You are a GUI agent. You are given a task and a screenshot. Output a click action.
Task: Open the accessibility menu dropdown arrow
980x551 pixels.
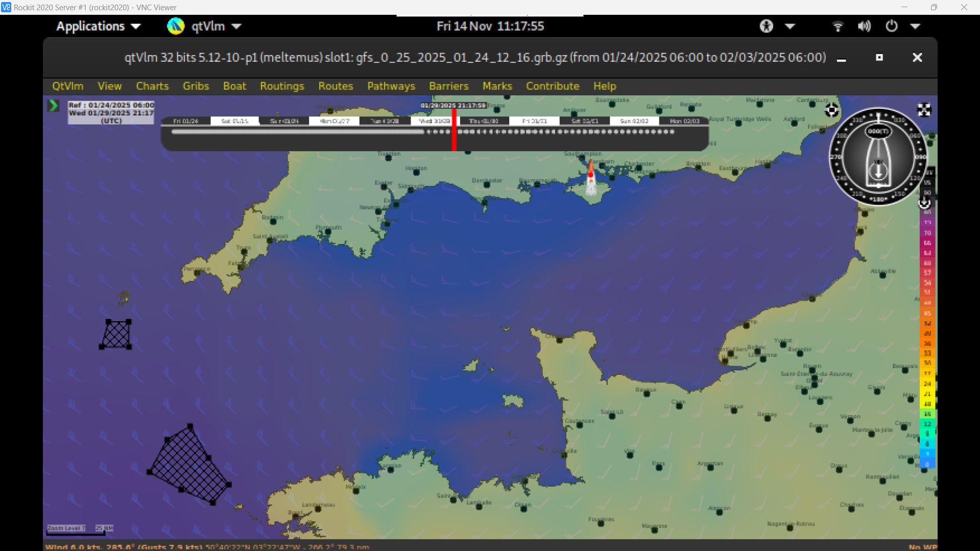(790, 26)
